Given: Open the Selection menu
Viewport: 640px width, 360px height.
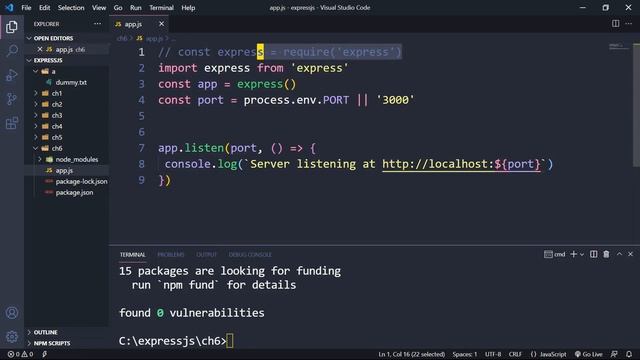Looking at the screenshot, I should click(x=71, y=7).
